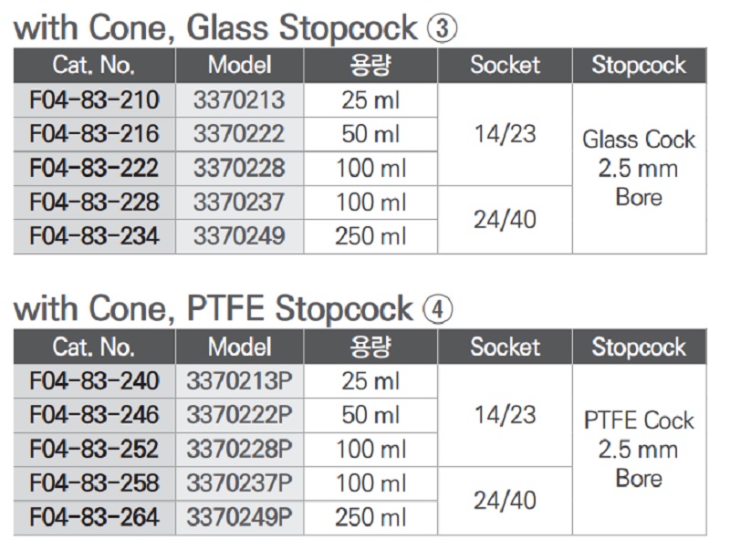
Task: Select catalog number F04-83-222
Action: coord(94,168)
